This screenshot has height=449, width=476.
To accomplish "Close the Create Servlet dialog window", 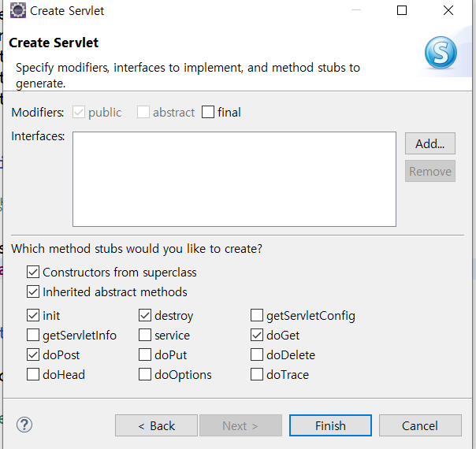I will [448, 10].
